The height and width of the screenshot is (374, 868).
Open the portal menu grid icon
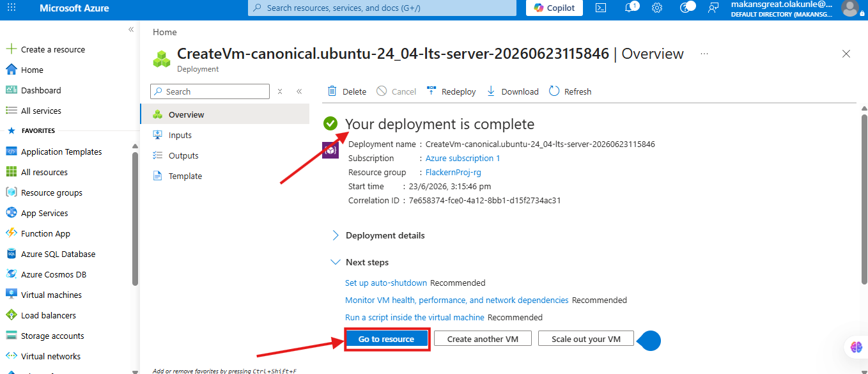pyautogui.click(x=12, y=8)
